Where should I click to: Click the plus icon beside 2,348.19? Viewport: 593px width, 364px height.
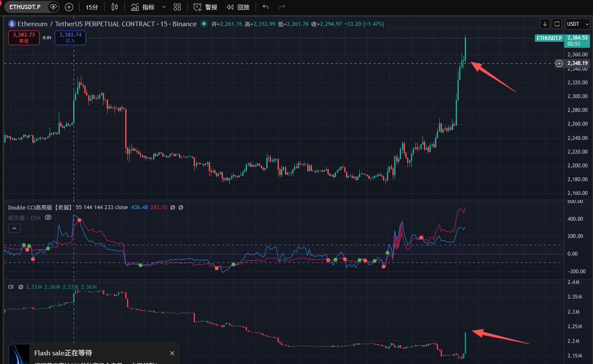559,63
